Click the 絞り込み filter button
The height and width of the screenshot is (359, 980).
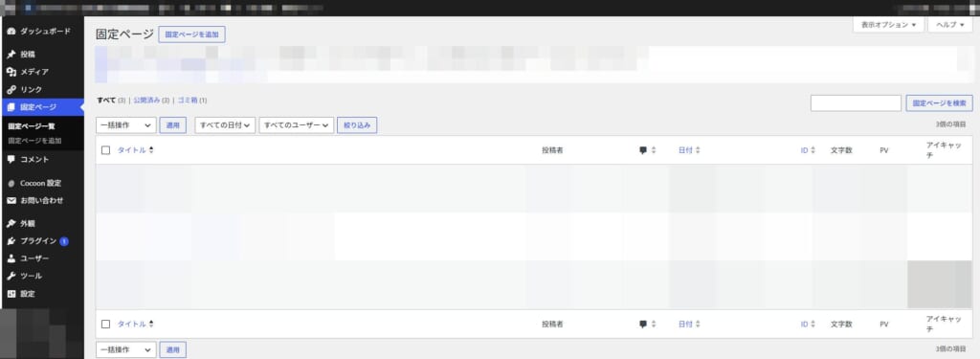click(x=357, y=125)
